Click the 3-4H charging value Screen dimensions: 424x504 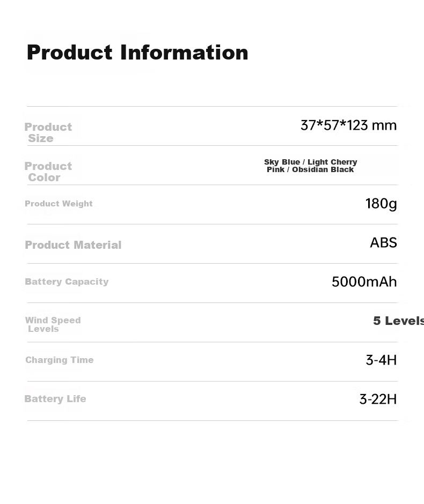click(x=381, y=360)
